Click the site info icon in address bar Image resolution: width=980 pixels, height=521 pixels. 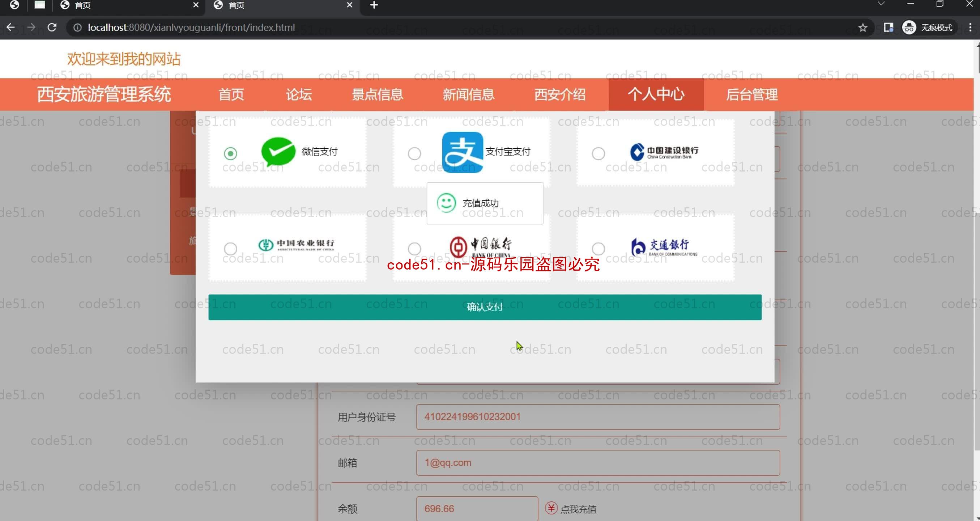pyautogui.click(x=77, y=27)
